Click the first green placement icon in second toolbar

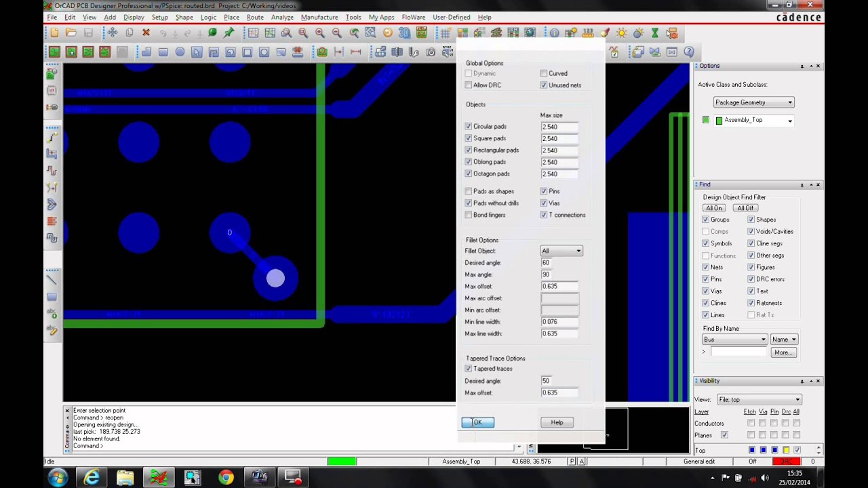click(54, 52)
